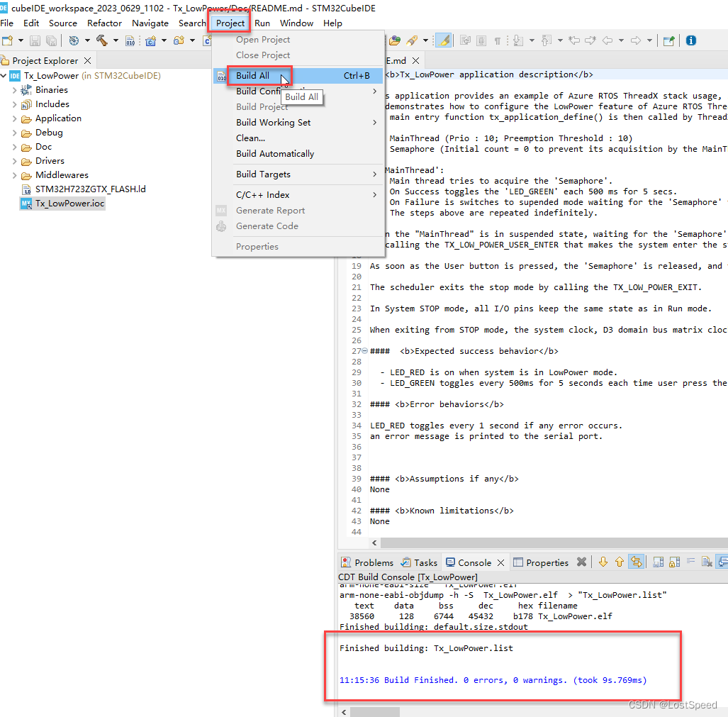Expand the Middlewares folder tree arrow
Viewport: 728px width, 717px height.
(x=14, y=176)
